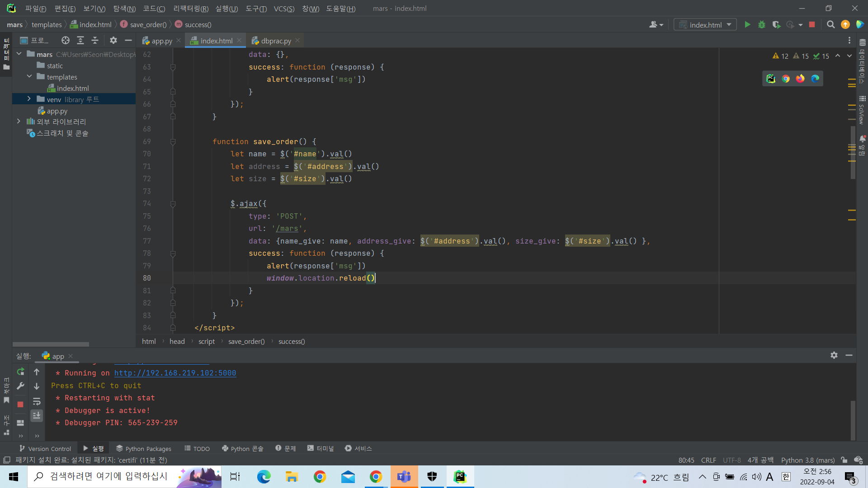Go to previous highlighted error arrow
This screenshot has width=868, height=488.
tap(838, 56)
